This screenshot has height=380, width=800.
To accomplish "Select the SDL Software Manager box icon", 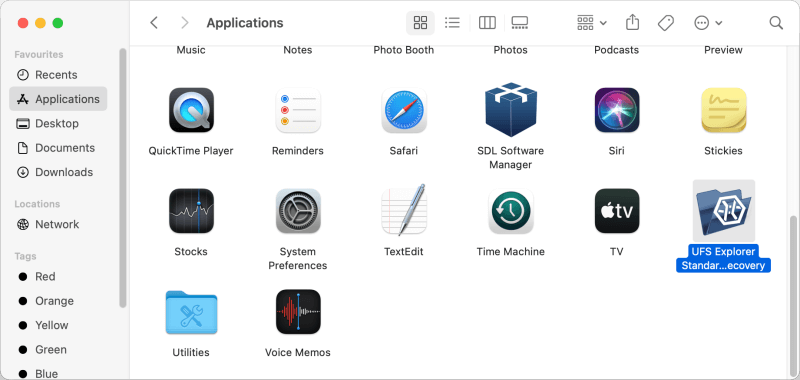I will pyautogui.click(x=511, y=109).
